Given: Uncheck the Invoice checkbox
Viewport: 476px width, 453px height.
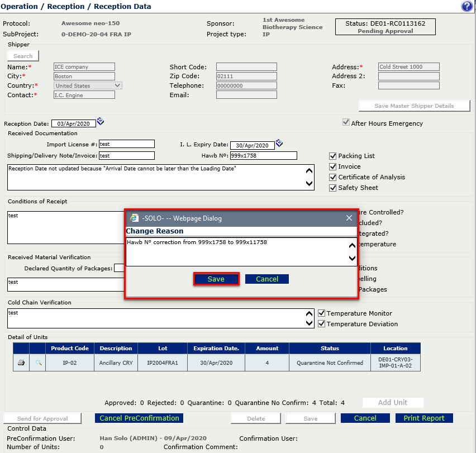Looking at the screenshot, I should click(x=333, y=166).
